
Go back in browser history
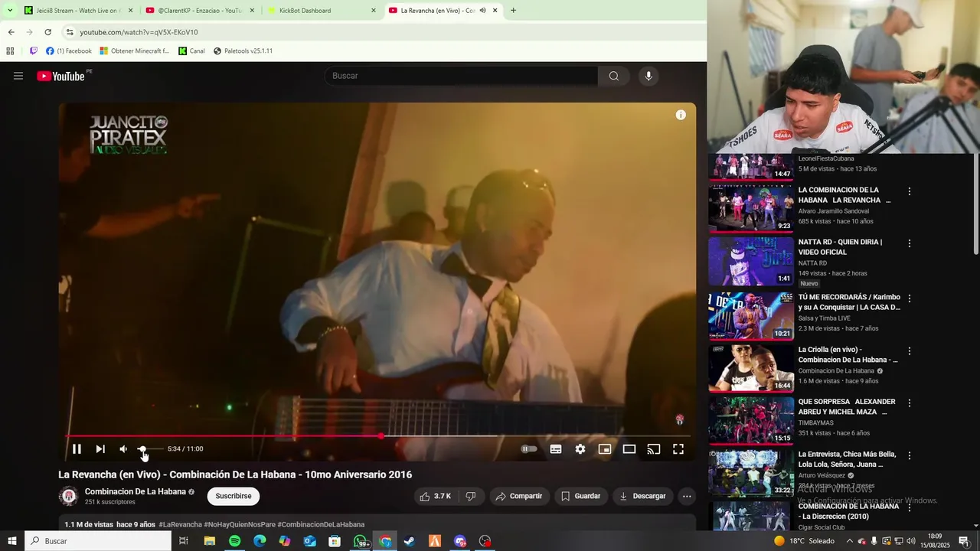pos(11,32)
